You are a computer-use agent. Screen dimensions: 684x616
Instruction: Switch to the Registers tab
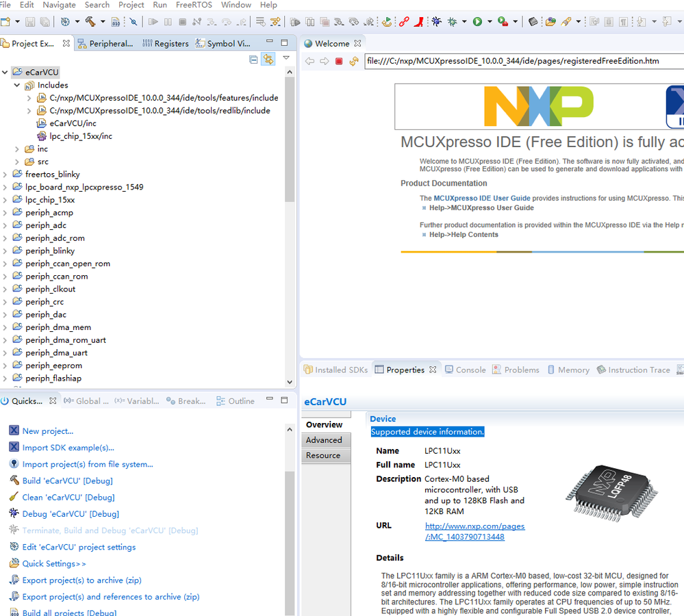point(166,44)
